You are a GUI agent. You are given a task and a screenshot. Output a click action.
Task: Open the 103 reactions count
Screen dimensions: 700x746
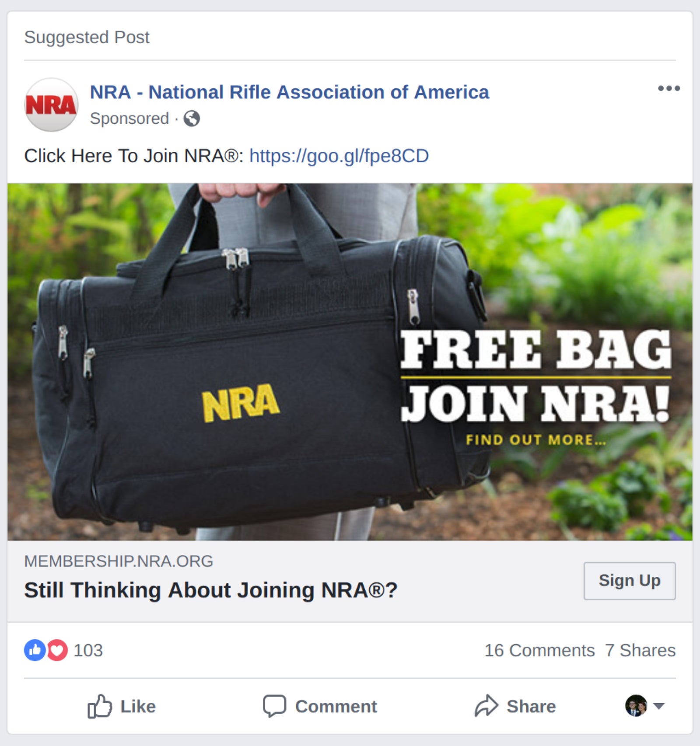[88, 650]
